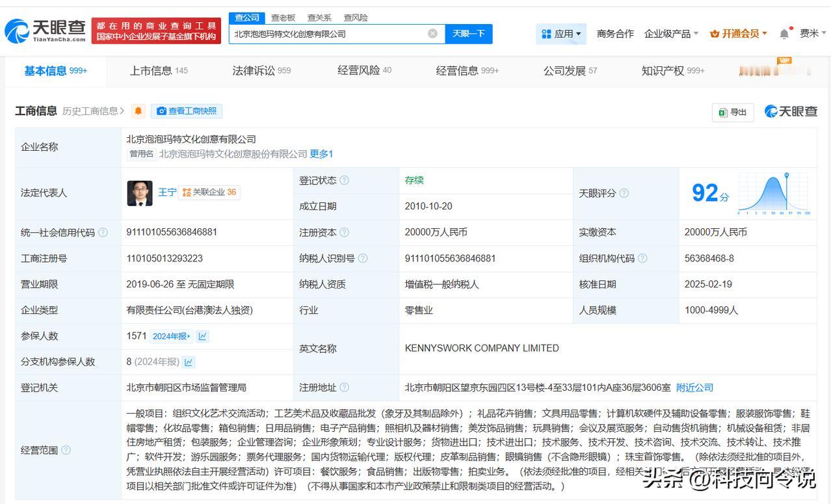Select the 经营信息 tab
Screen dimensions: 831x504
[467, 71]
